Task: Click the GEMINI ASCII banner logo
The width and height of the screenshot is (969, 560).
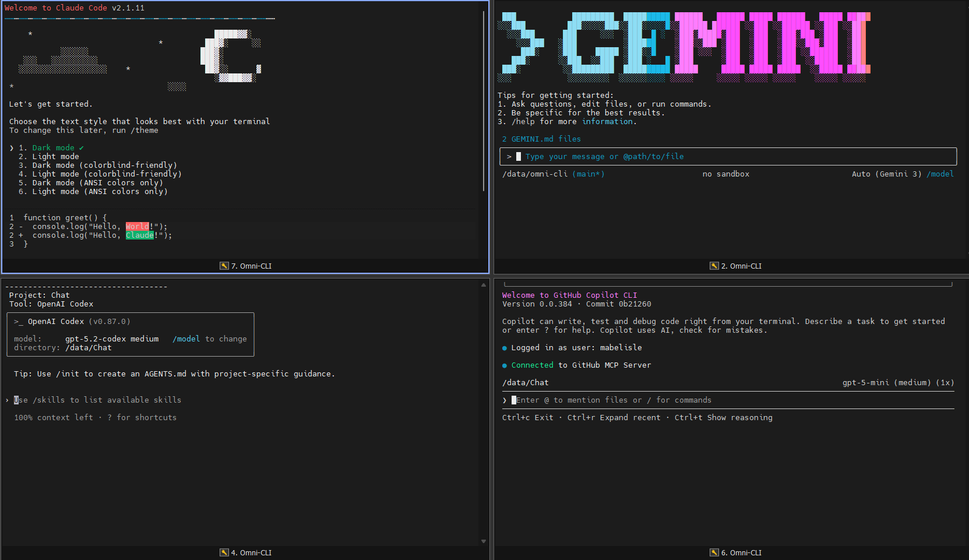Action: [684, 47]
